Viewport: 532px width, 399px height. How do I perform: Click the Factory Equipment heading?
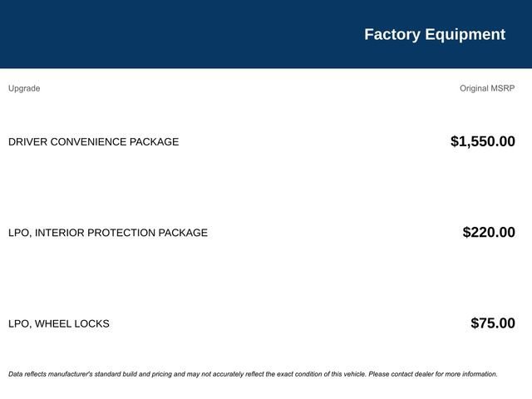(434, 34)
